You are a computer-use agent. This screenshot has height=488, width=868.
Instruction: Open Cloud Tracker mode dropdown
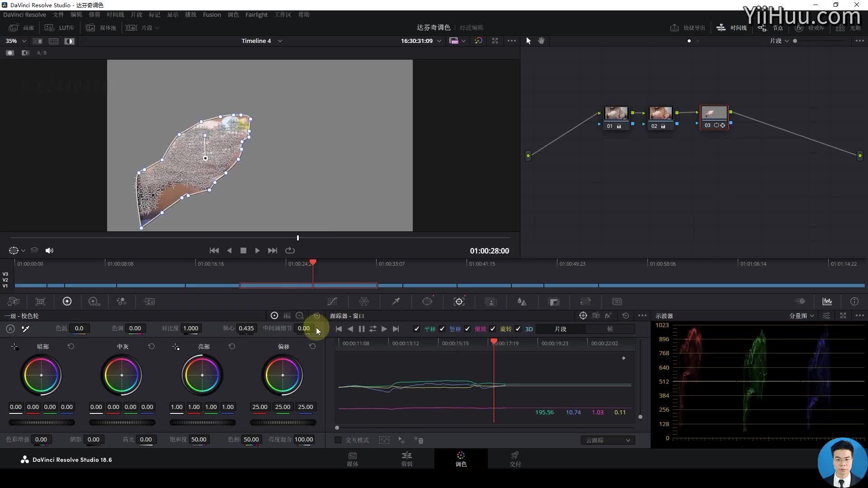[x=608, y=440]
